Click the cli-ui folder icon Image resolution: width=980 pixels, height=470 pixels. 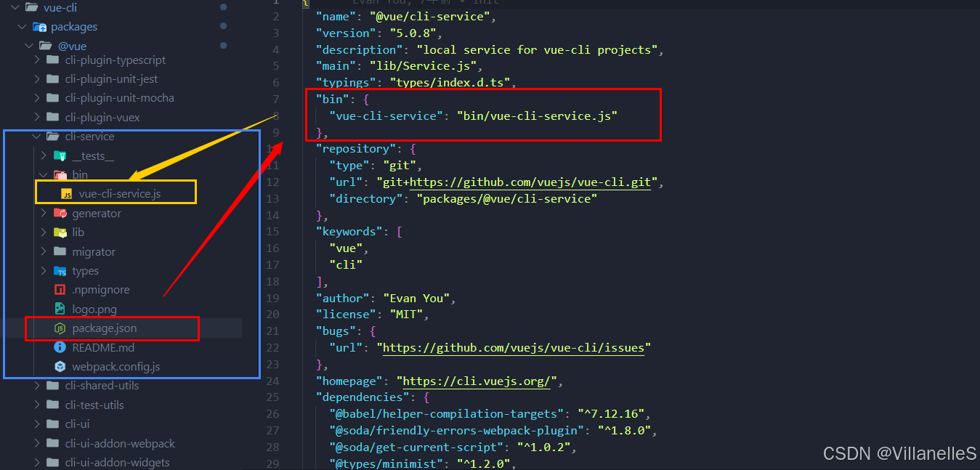pos(52,424)
